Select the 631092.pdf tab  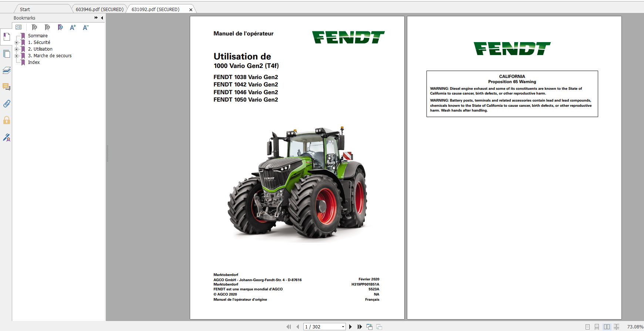point(155,9)
